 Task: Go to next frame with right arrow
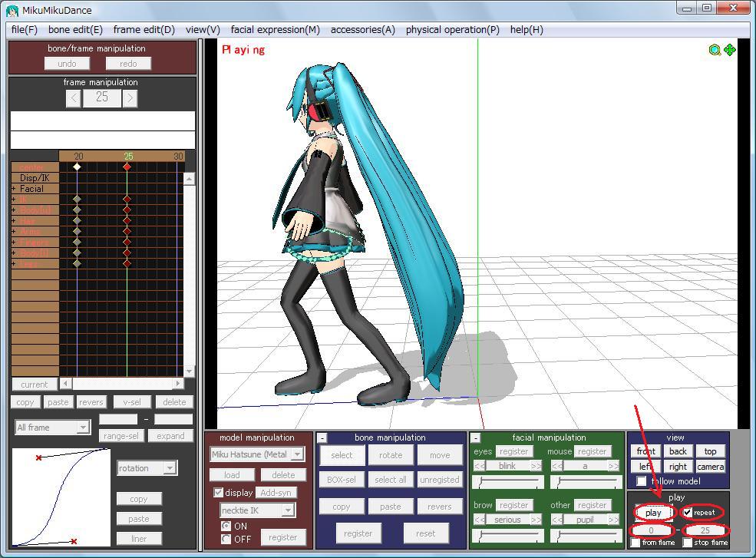(x=130, y=98)
